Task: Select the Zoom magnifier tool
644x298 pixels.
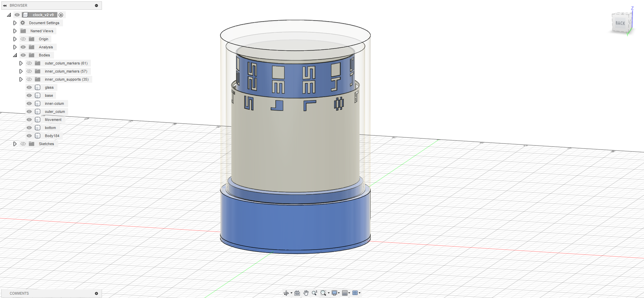Action: pos(314,293)
